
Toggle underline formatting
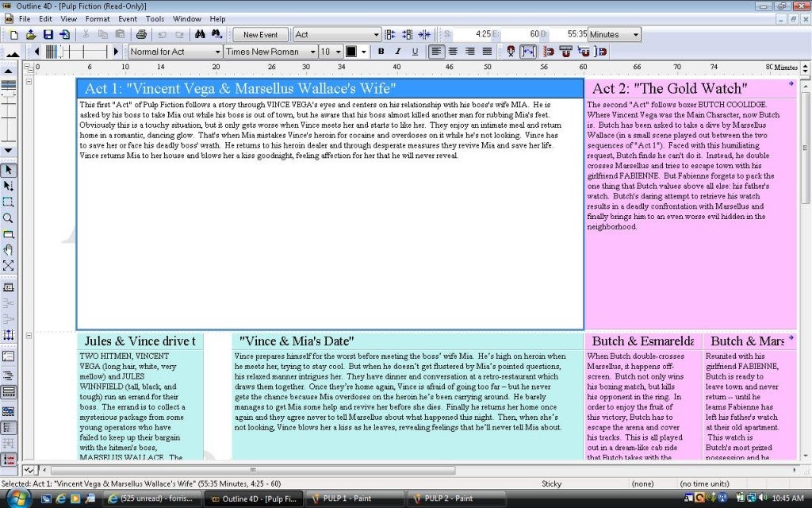click(415, 52)
